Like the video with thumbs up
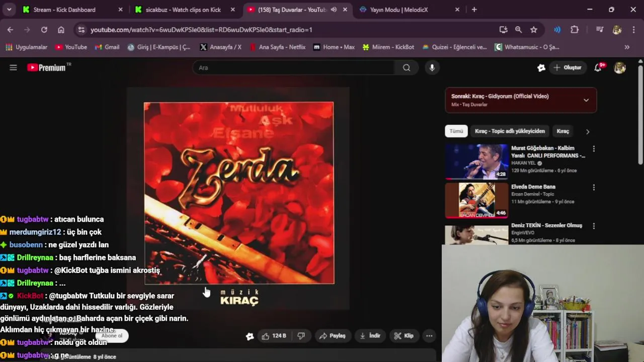This screenshot has height=362, width=644. click(x=274, y=336)
